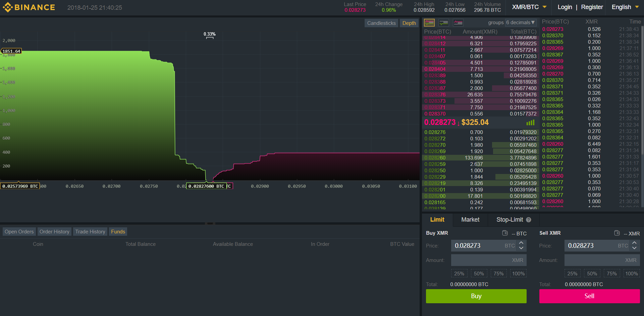Select ask order at price 0.028370
Viewport: 644px width, 316px height.
point(480,114)
